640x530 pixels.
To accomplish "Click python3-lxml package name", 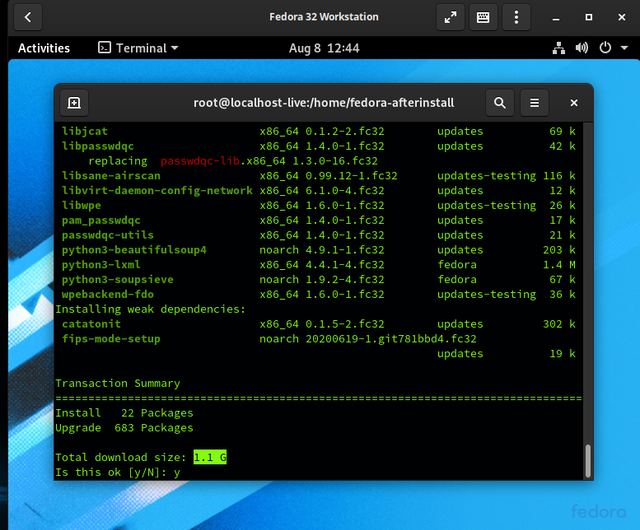I will point(101,265).
